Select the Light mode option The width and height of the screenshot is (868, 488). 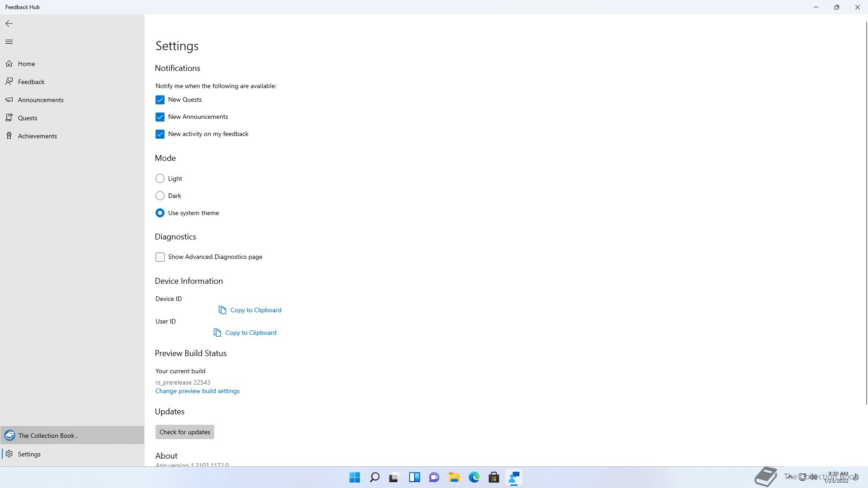coord(160,178)
